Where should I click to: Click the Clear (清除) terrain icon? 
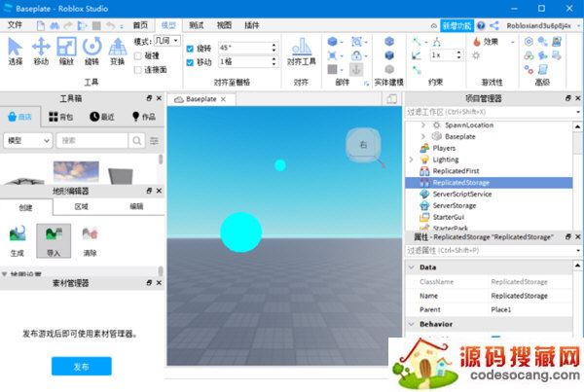point(91,240)
